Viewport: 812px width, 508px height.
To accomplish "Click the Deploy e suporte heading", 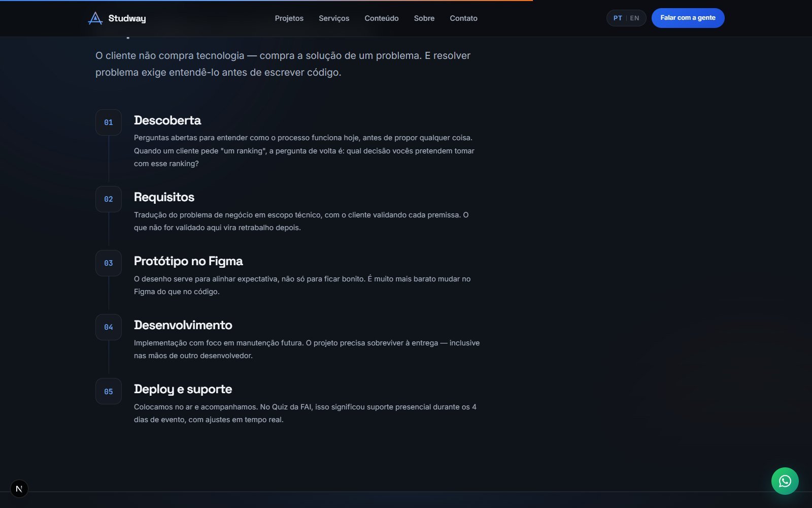I will pos(183,389).
